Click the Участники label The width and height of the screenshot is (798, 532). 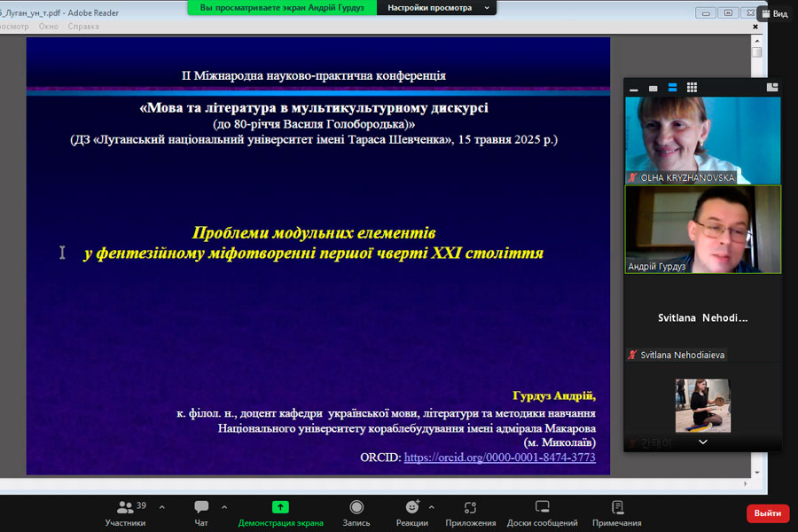pos(125,523)
